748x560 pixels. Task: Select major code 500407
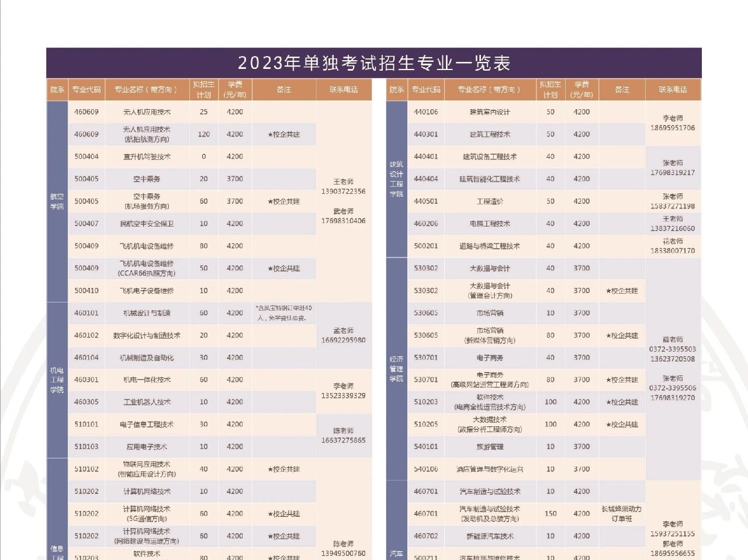[x=86, y=224]
